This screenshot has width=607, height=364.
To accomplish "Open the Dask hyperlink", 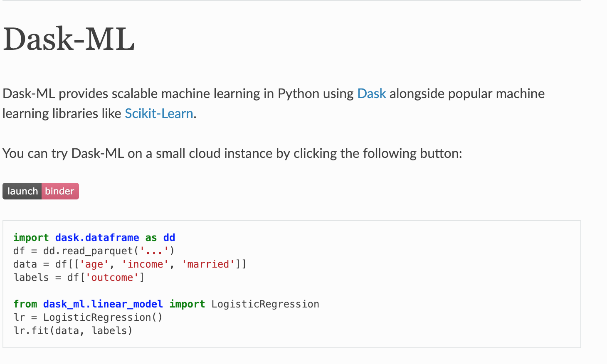I will [x=371, y=94].
